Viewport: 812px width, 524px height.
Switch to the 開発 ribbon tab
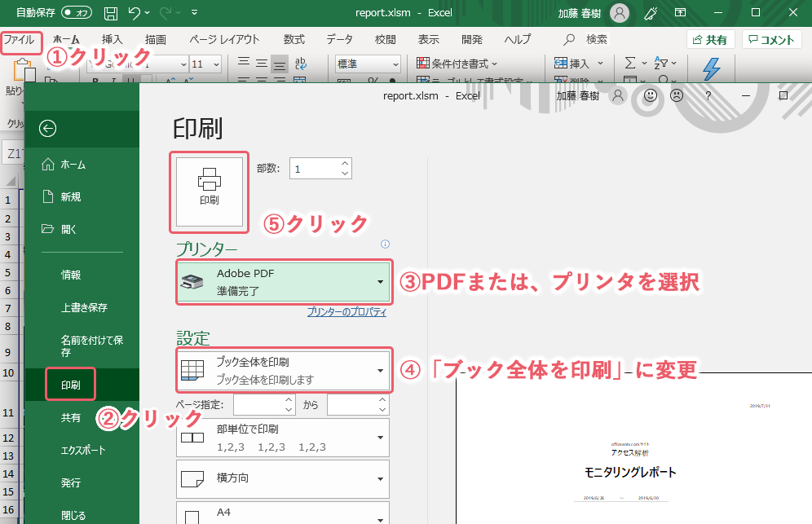(472, 39)
